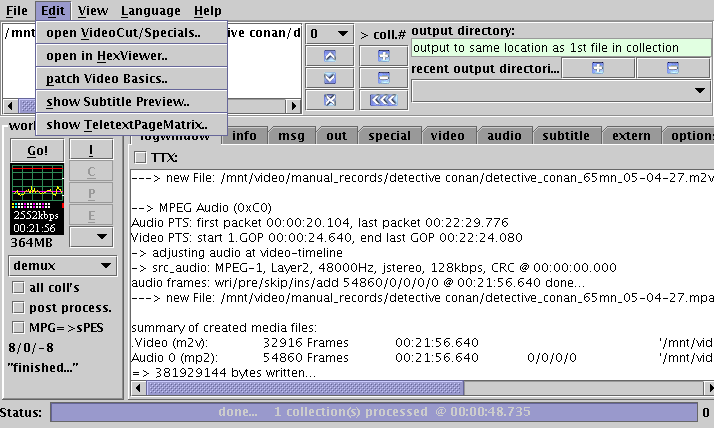The image size is (714, 428).
Task: Remove collection with minus icon
Action: point(383,77)
